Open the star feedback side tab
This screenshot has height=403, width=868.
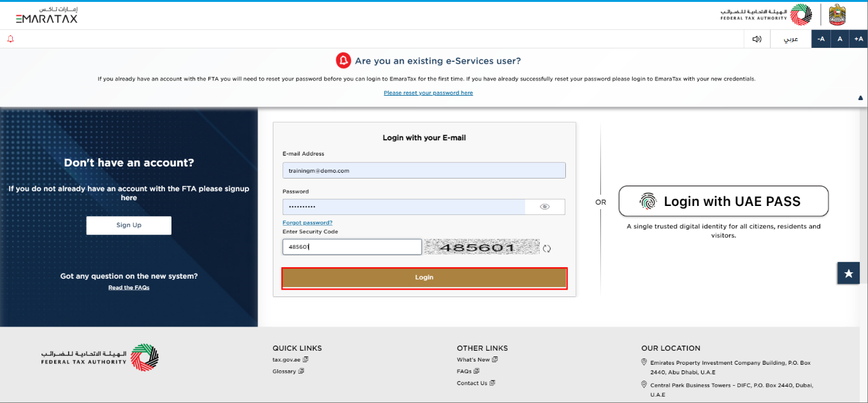[848, 273]
